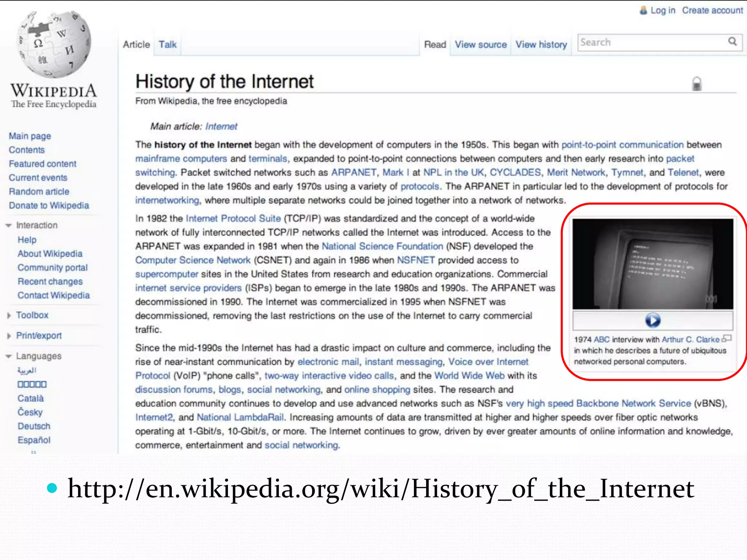The image size is (747, 560).
Task: Open Computer Science Network link
Action: click(x=193, y=260)
